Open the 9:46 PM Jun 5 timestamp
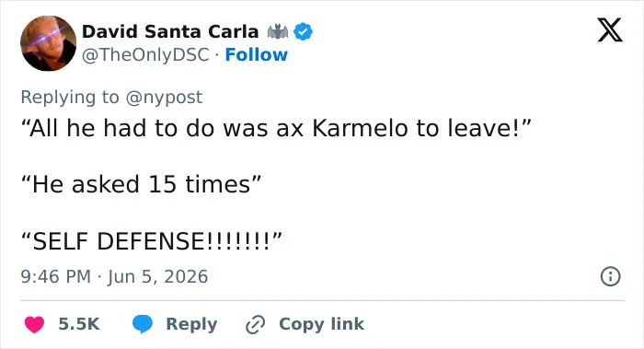644x349 pixels. [x=114, y=276]
